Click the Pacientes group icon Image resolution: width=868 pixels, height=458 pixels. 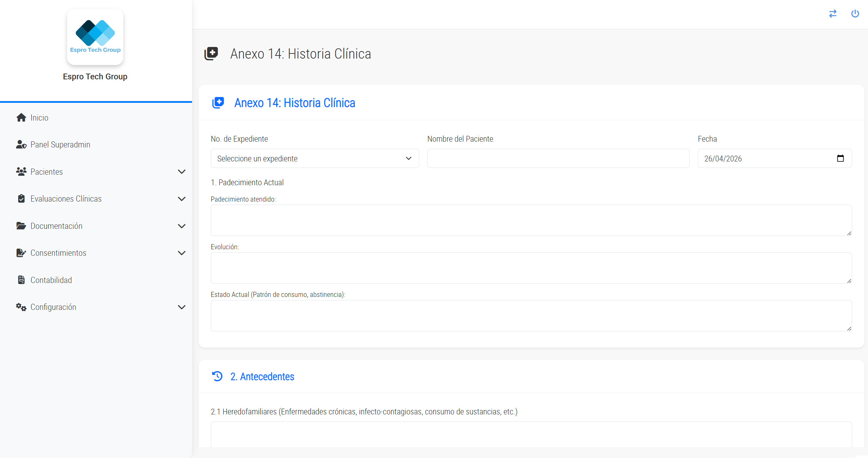[21, 172]
